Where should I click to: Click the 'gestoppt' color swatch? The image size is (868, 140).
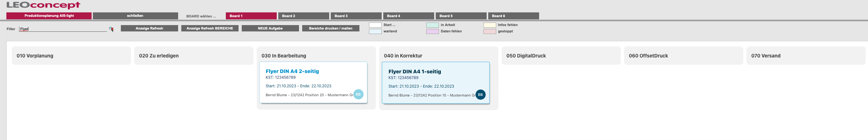pyautogui.click(x=490, y=31)
